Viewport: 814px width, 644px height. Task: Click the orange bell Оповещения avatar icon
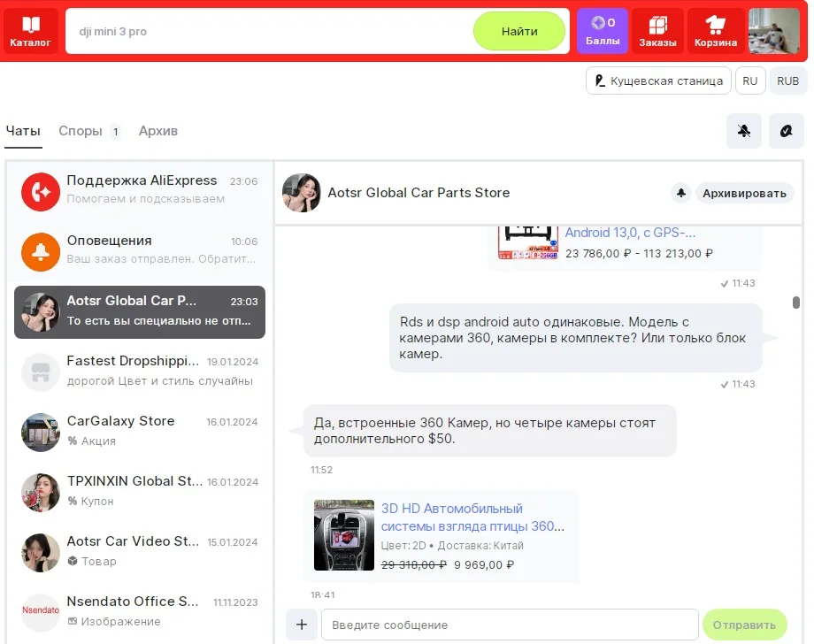pos(41,252)
